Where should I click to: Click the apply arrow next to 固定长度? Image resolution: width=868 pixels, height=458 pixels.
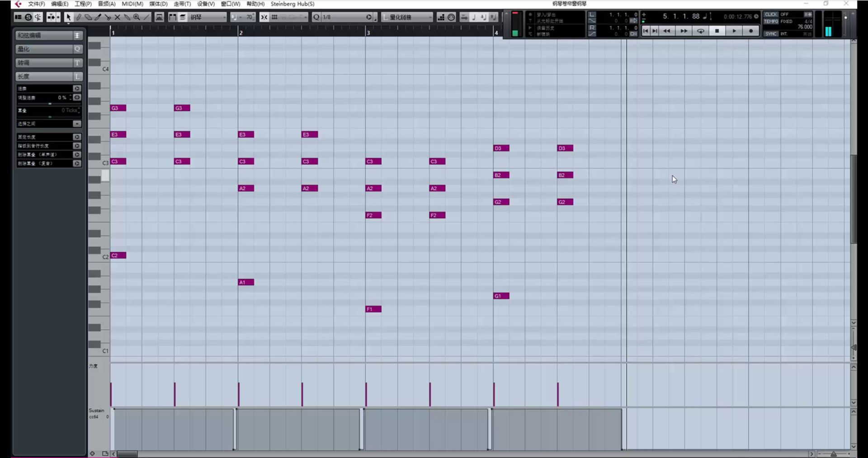coord(77,137)
